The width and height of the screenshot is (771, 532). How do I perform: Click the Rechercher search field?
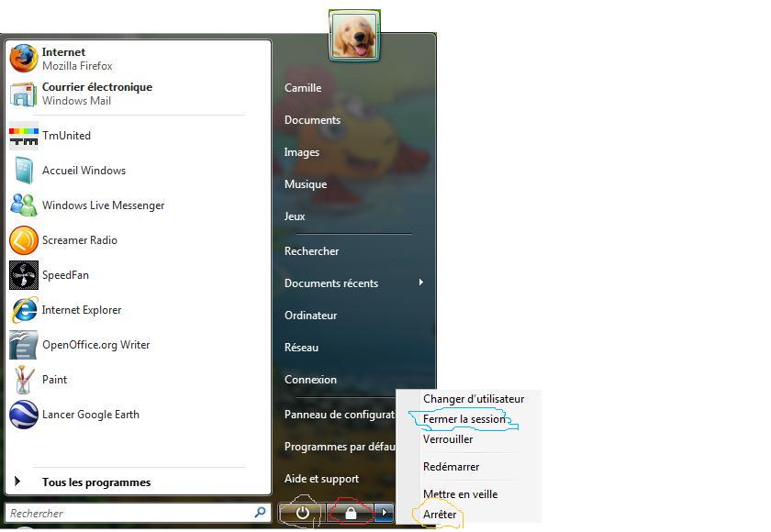(x=128, y=514)
